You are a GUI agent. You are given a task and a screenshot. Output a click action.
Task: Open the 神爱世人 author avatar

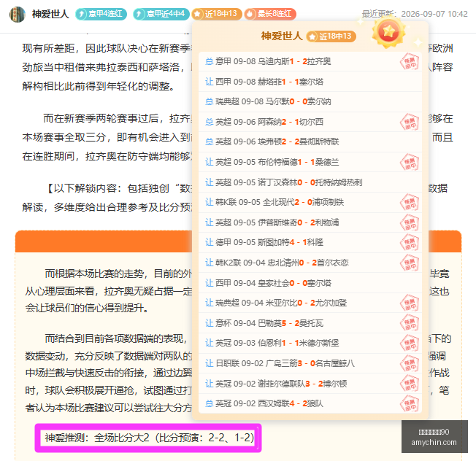(x=18, y=15)
